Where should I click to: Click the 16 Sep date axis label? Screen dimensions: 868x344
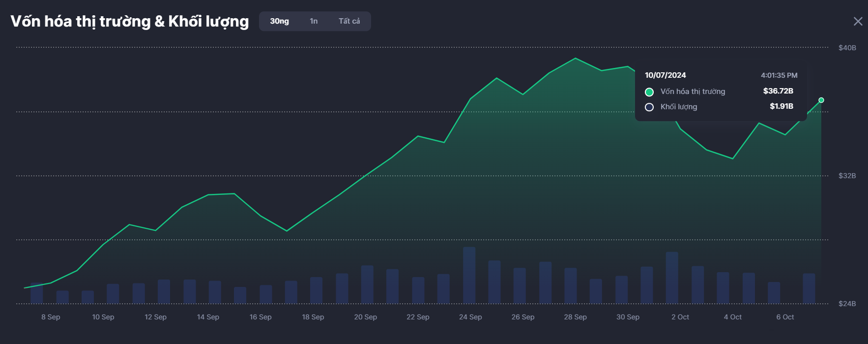[x=260, y=317]
